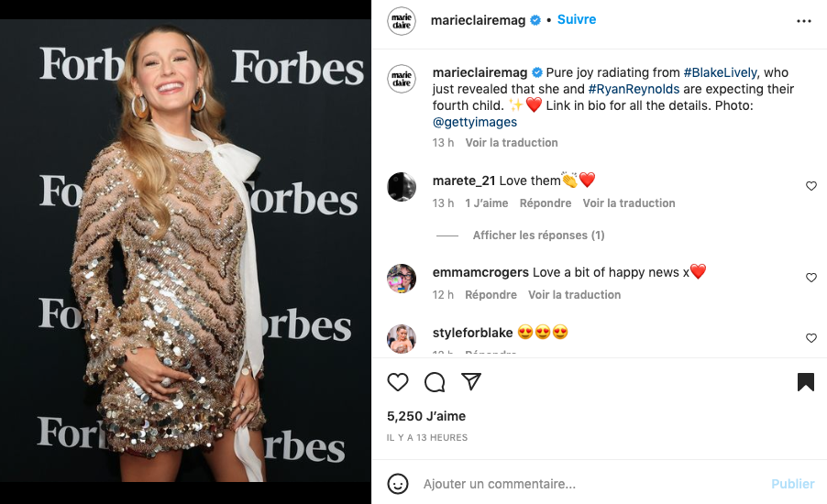Click Suivre to follow marieclairemag

click(577, 19)
